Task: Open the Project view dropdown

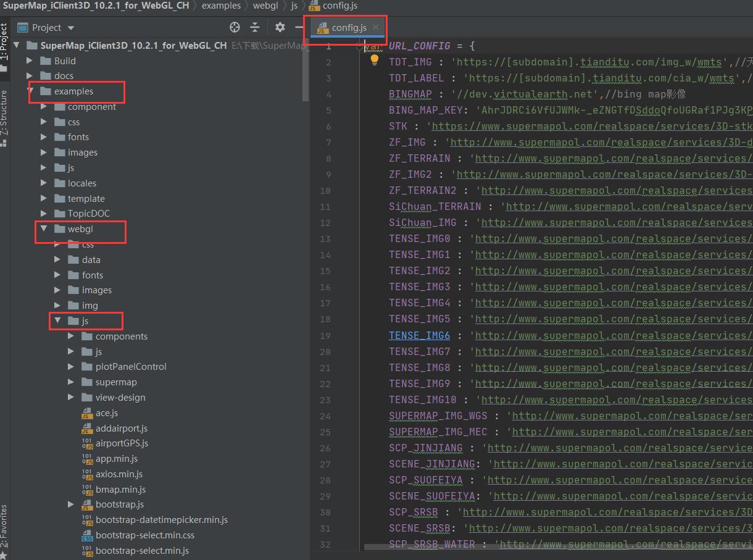Action: tap(70, 28)
